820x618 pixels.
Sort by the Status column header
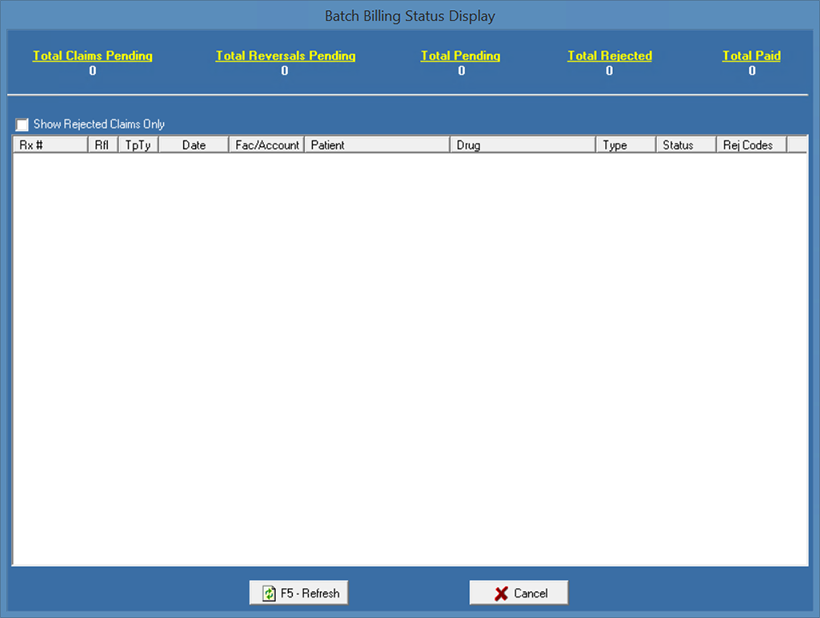pyautogui.click(x=685, y=145)
